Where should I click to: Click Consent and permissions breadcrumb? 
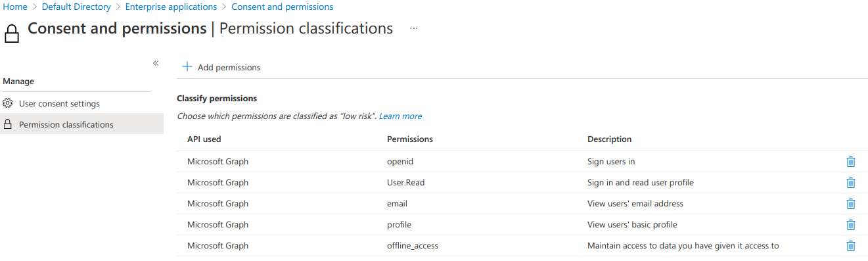pos(283,7)
